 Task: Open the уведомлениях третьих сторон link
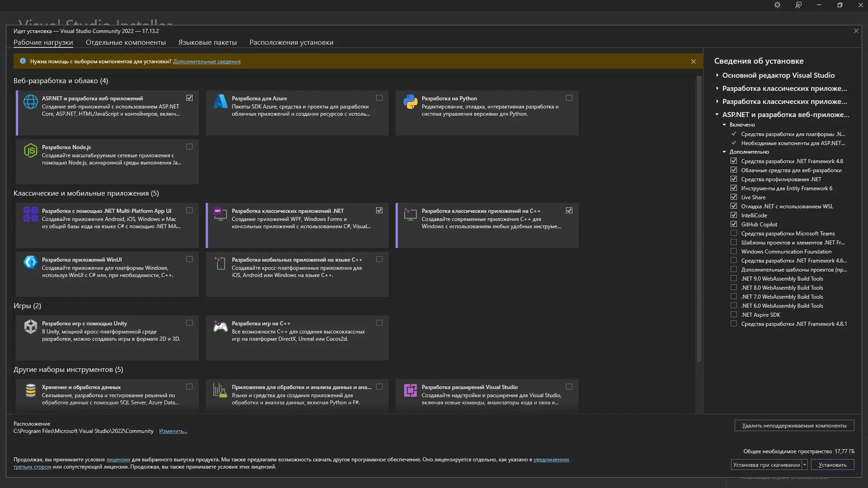click(551, 460)
